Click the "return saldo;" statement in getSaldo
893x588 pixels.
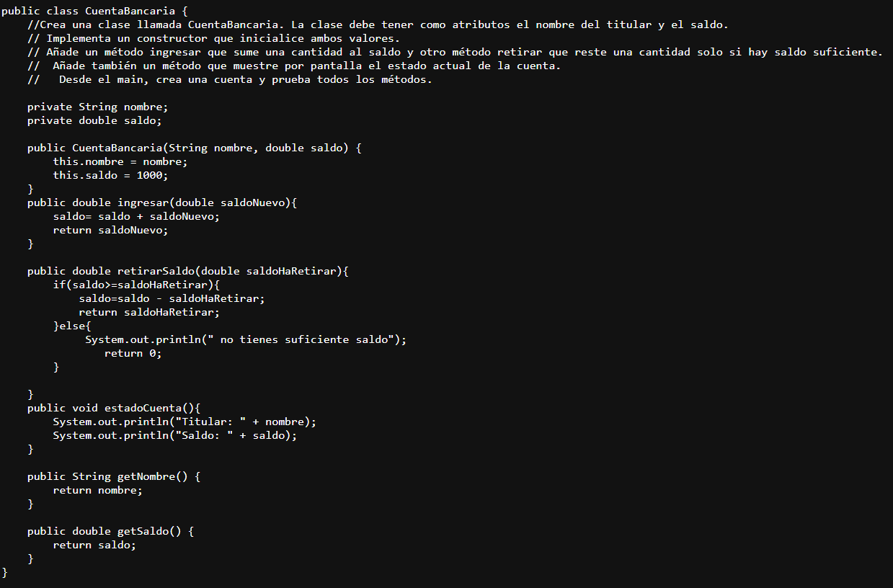tap(94, 545)
